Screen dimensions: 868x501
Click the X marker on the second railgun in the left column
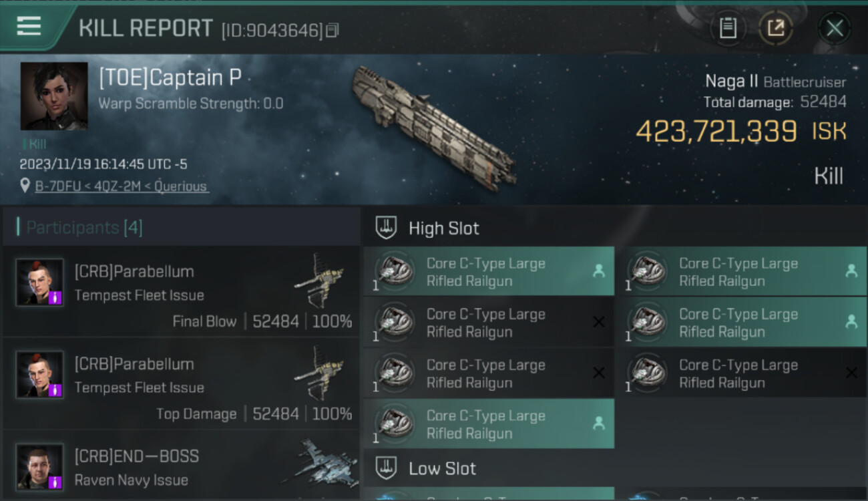(x=599, y=323)
